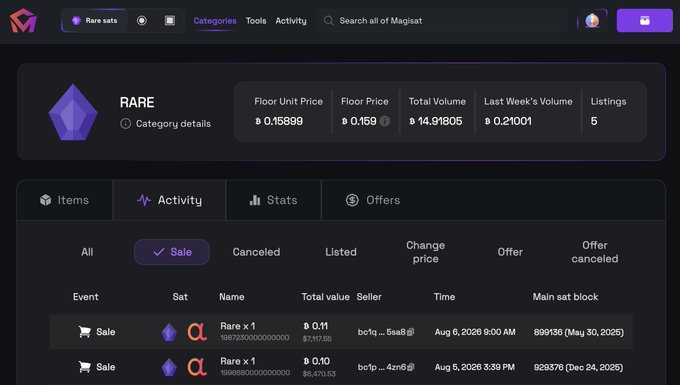
Task: Click the gem icon in the 0.11 sale row
Action: click(x=169, y=333)
